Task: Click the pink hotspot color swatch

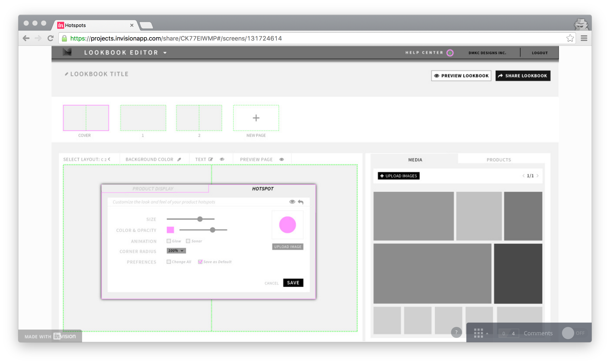Action: (x=170, y=230)
